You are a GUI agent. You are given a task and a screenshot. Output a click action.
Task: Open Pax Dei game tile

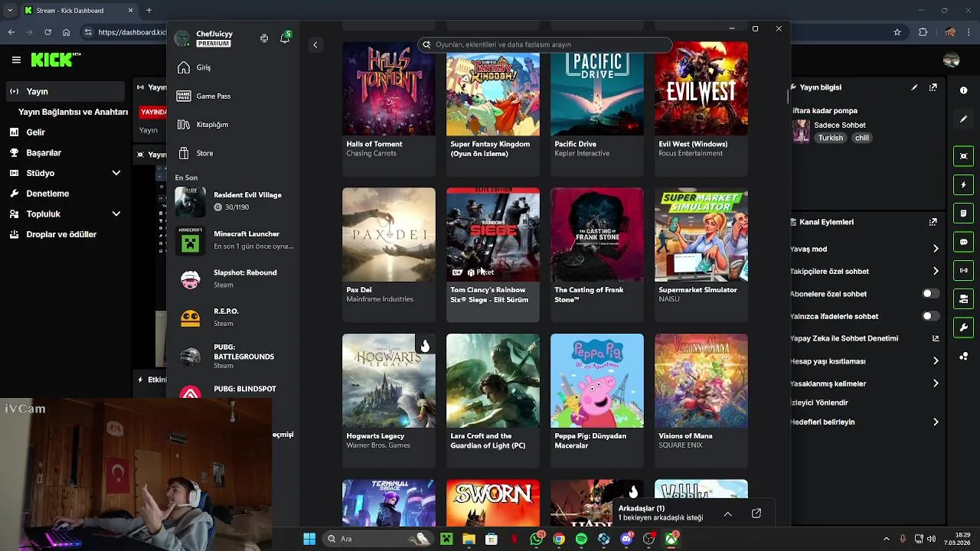click(x=389, y=254)
